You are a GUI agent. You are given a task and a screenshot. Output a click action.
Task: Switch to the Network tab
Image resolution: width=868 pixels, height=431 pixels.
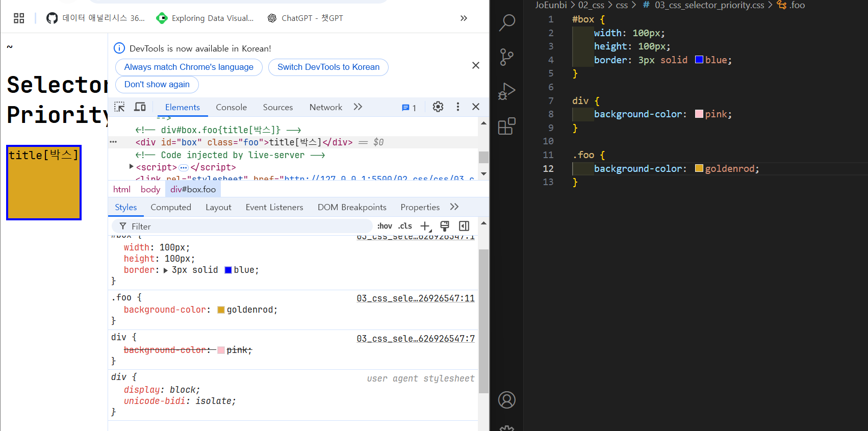(x=325, y=107)
